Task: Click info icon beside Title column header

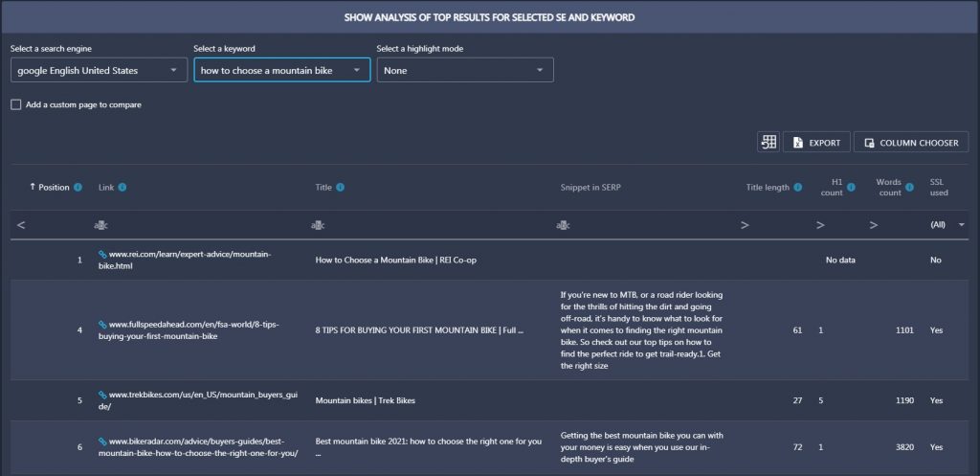Action: coord(340,187)
